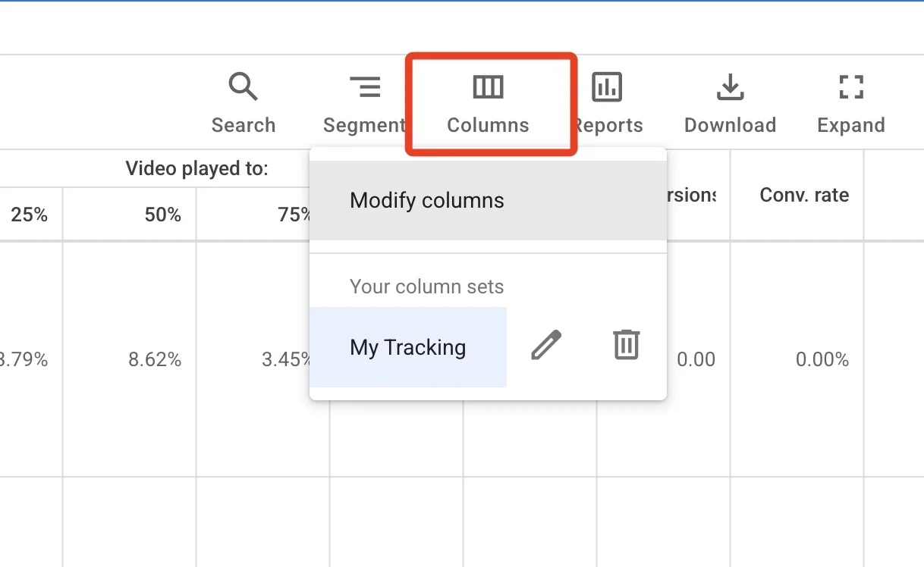This screenshot has height=567, width=924.
Task: Sort by the Conv. rate column header
Action: click(x=804, y=195)
